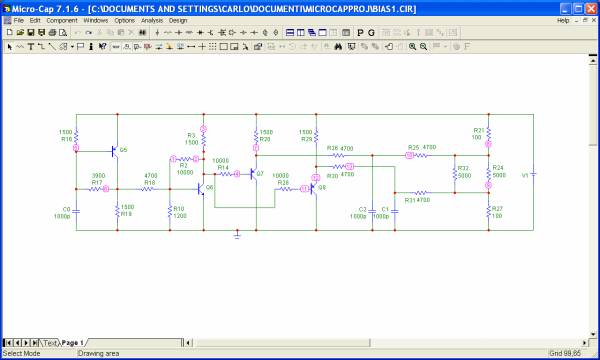Toggle the flag mode tool
The width and height of the screenshot is (600, 360).
tap(80, 47)
